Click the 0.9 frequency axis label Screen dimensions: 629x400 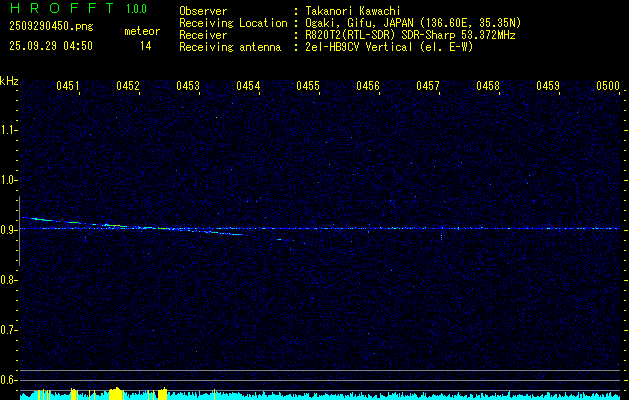click(x=9, y=229)
